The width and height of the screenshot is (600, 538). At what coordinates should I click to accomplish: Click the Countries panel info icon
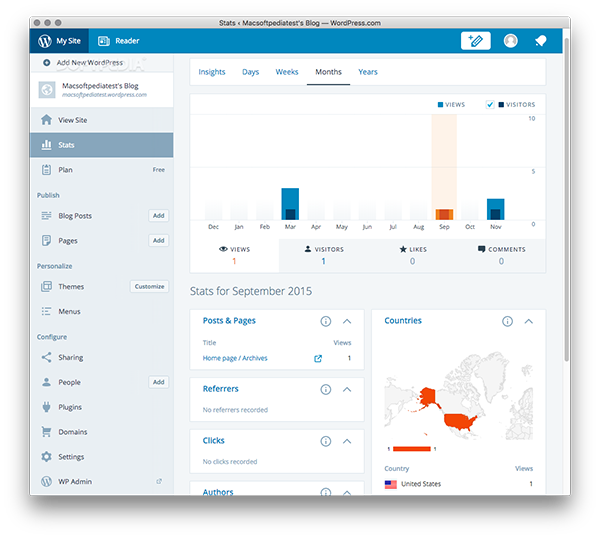click(507, 321)
